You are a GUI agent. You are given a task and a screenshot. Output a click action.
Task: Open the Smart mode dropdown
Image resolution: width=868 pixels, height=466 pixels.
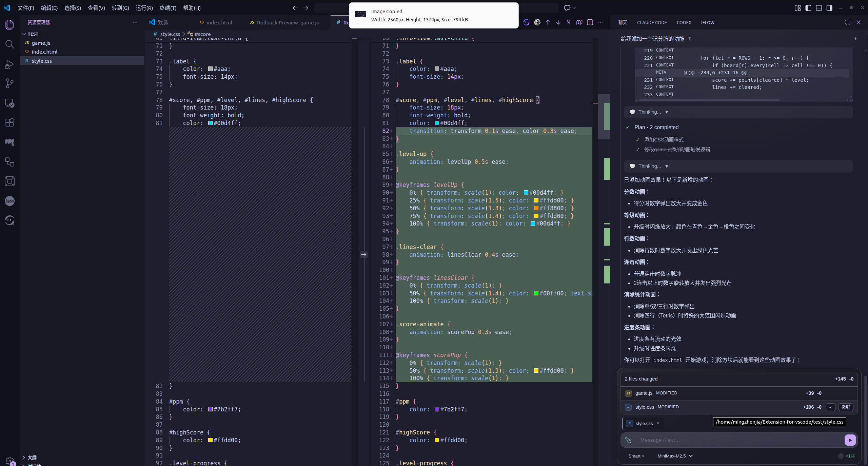[636, 456]
